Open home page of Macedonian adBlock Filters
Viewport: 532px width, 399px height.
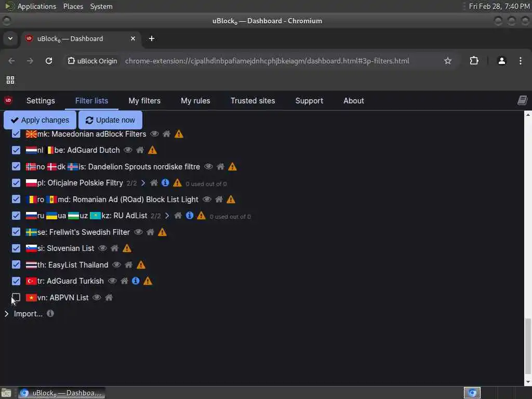[166, 134]
